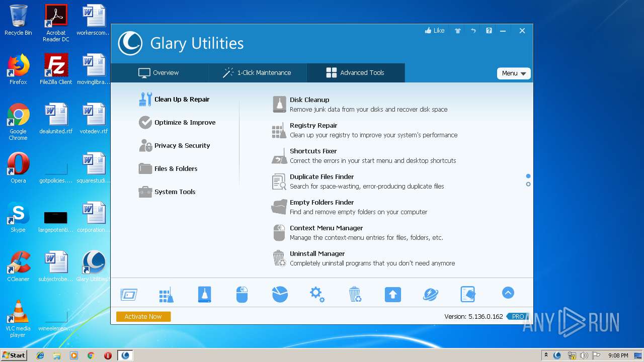The width and height of the screenshot is (644, 362).
Task: Select Clean Up & Repair category
Action: click(174, 99)
